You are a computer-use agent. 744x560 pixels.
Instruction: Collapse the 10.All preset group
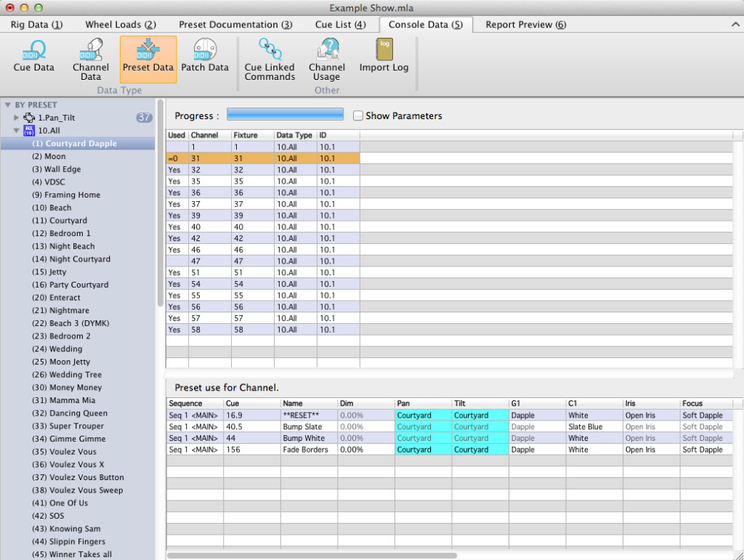[x=17, y=131]
